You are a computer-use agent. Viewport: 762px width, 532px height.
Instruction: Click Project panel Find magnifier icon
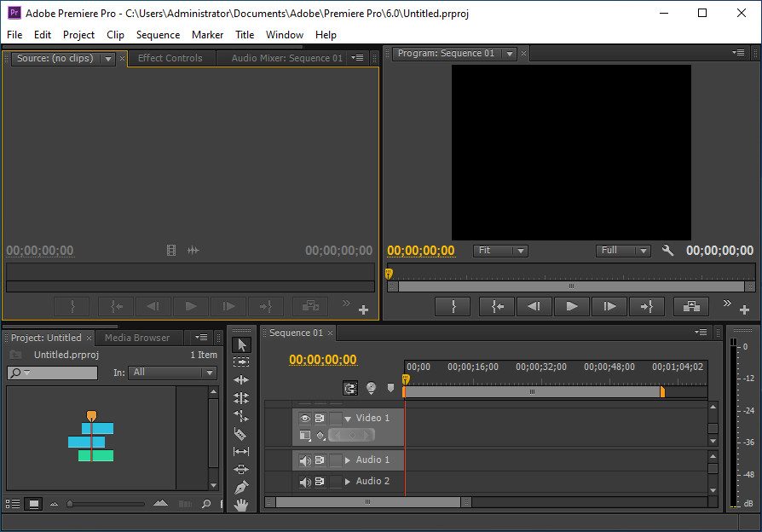206,504
